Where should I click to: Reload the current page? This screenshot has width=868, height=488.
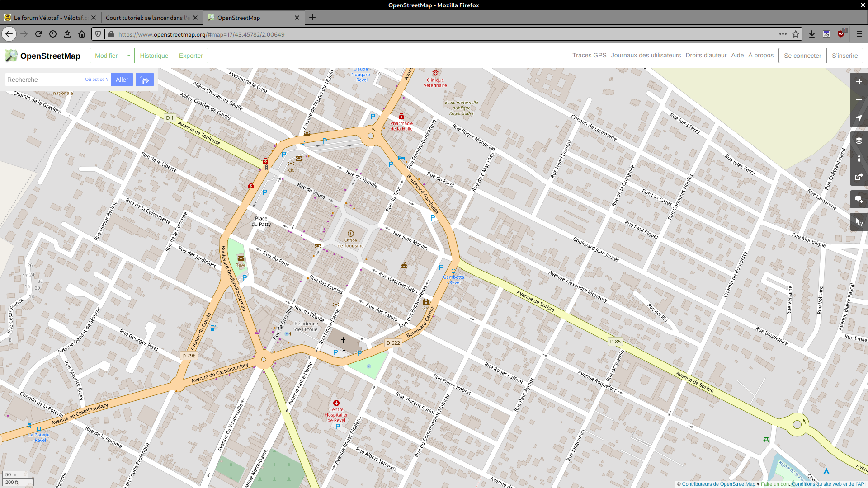coord(38,34)
